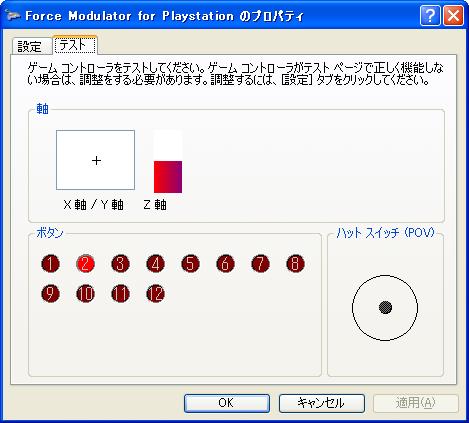The height and width of the screenshot is (423, 469).
Task: Click button indicator number 12
Action: point(155,294)
